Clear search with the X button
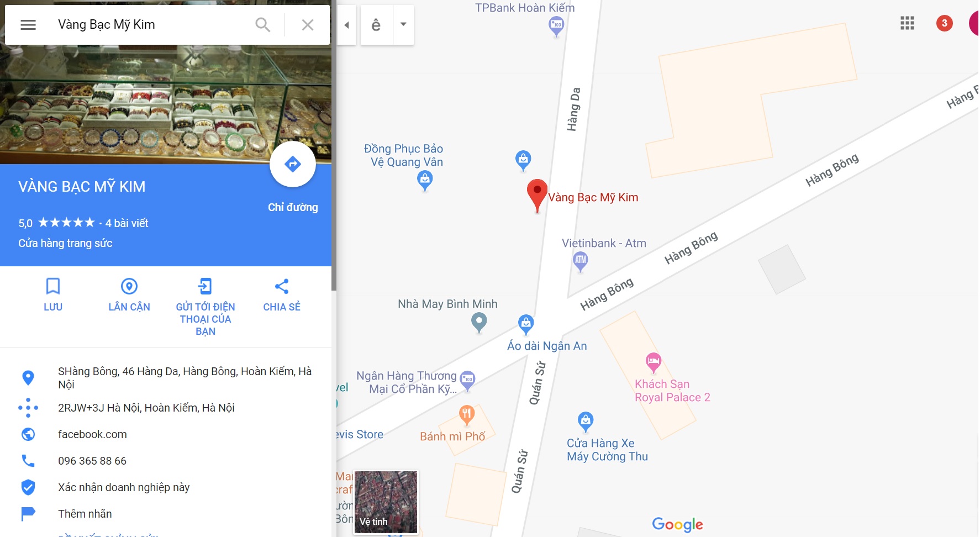The height and width of the screenshot is (537, 980). [308, 25]
